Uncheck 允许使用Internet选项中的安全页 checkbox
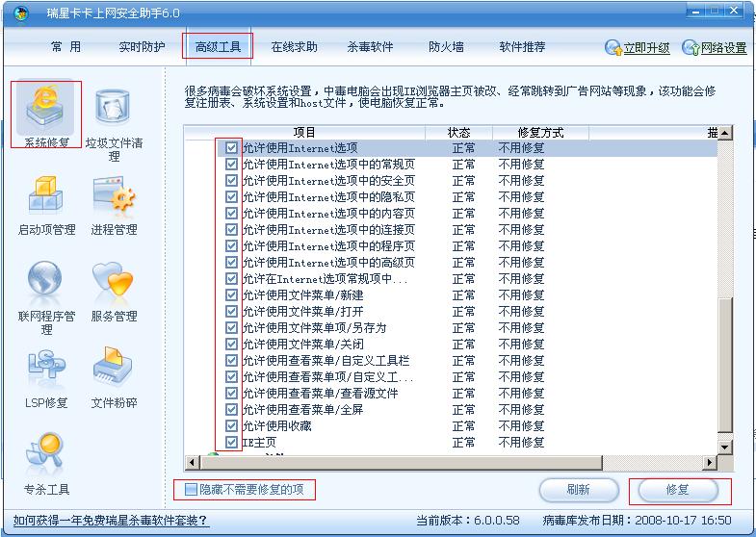The height and width of the screenshot is (537, 756). point(231,181)
